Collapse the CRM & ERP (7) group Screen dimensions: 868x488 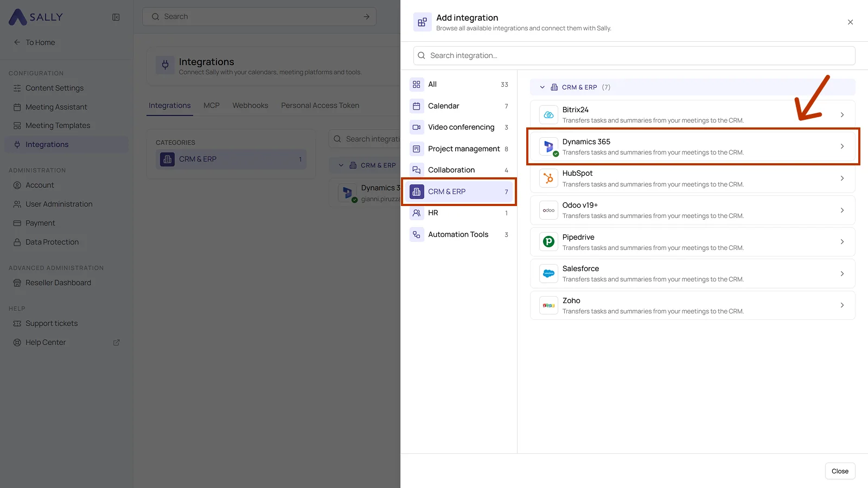click(542, 87)
